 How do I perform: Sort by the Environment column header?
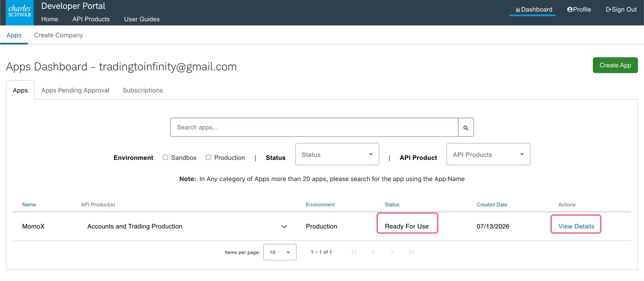coord(320,205)
